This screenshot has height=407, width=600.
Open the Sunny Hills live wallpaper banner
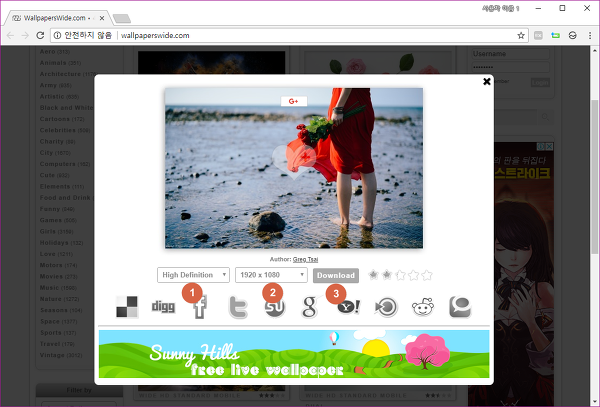294,354
